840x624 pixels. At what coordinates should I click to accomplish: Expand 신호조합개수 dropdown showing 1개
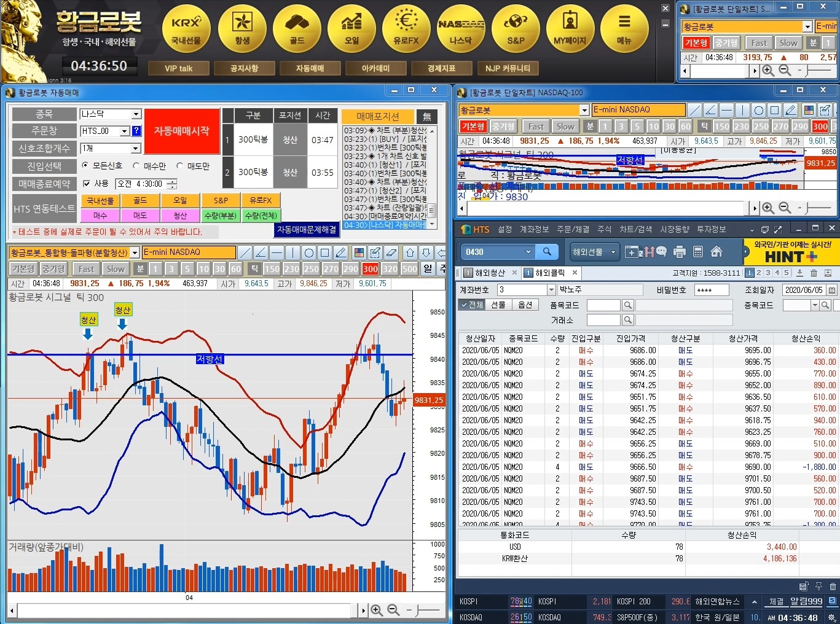[136, 149]
